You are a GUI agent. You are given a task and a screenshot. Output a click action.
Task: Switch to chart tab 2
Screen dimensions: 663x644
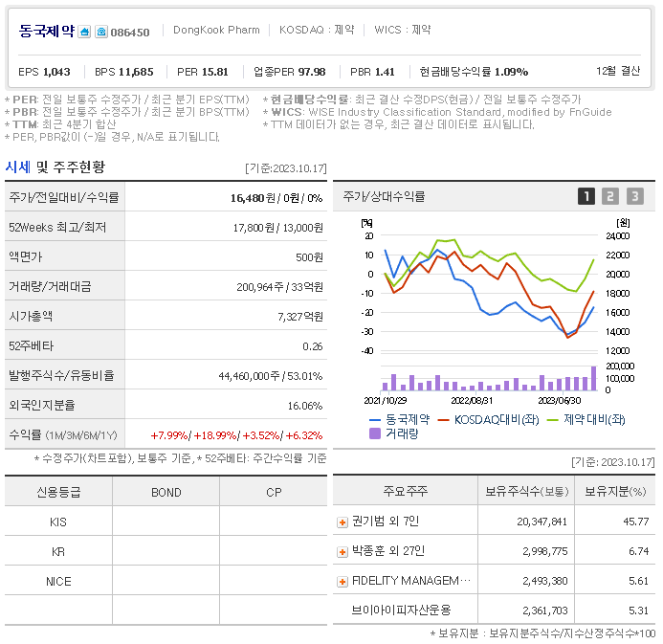point(610,196)
